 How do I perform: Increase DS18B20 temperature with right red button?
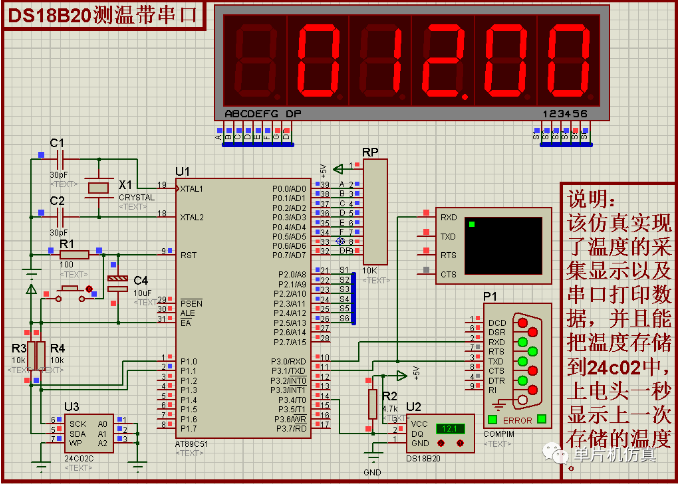[x=460, y=443]
